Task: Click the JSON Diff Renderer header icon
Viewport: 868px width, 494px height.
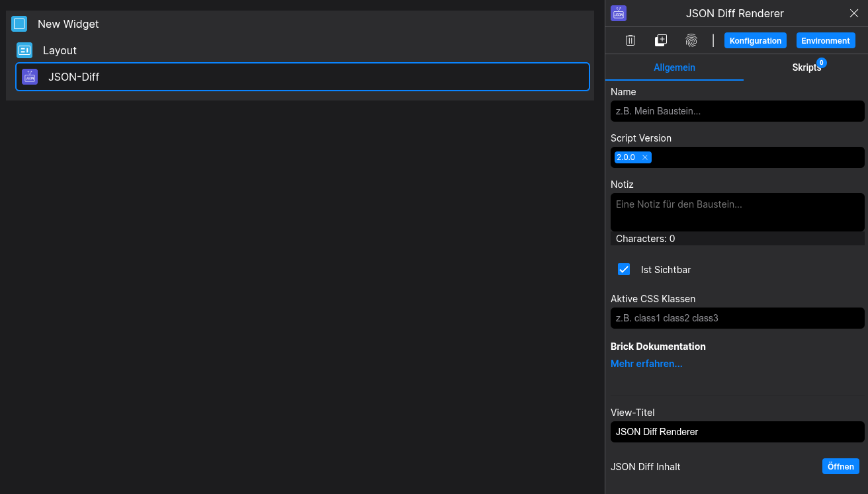Action: (619, 13)
